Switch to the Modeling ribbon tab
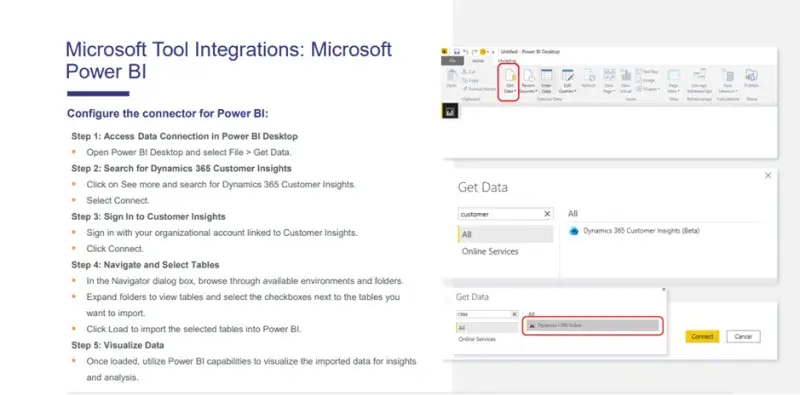Image resolution: width=800 pixels, height=395 pixels. 507,60
